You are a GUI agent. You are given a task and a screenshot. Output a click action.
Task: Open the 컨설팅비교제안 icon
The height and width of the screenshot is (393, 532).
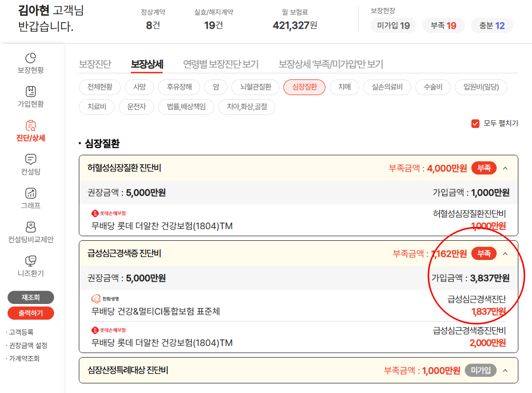tap(31, 227)
